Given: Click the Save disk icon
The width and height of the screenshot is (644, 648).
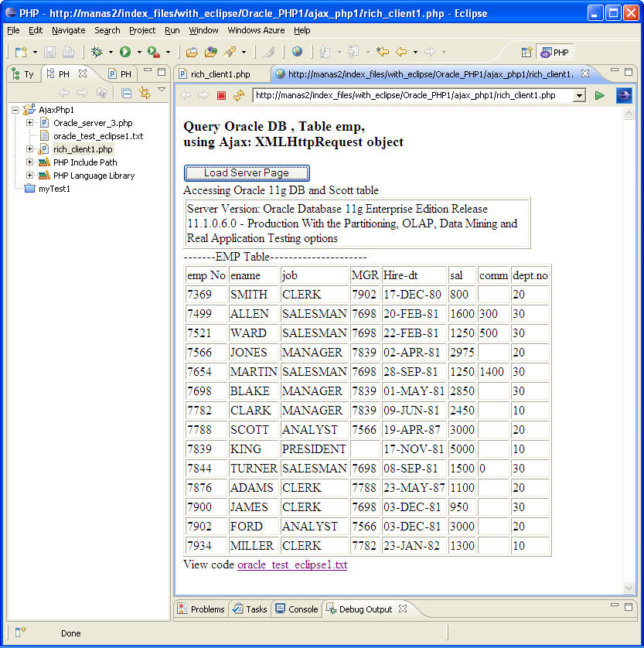Looking at the screenshot, I should click(x=50, y=52).
